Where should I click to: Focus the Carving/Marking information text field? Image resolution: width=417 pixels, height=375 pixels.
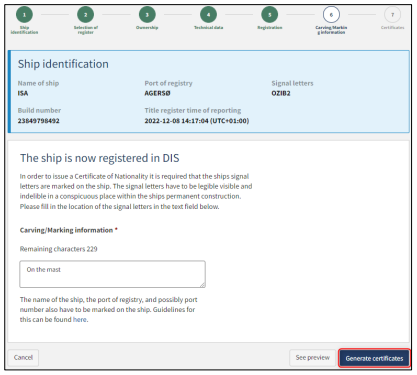point(112,274)
